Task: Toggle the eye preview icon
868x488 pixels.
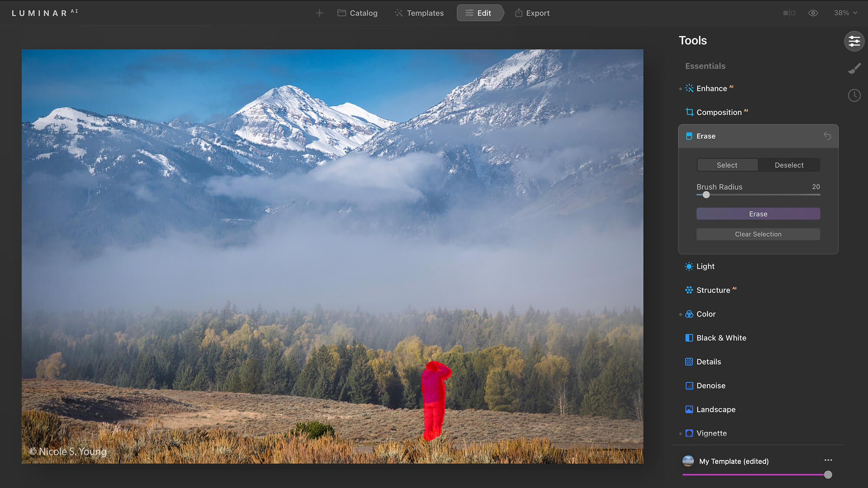Action: tap(813, 13)
